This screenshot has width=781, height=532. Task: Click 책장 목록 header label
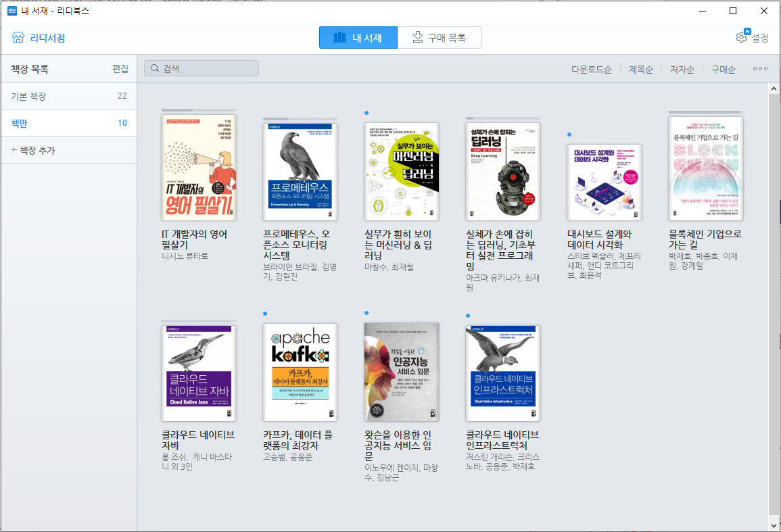(x=30, y=69)
